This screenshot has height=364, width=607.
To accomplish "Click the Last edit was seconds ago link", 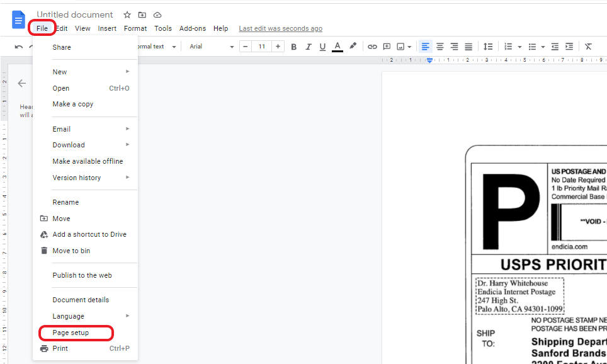I will coord(280,28).
